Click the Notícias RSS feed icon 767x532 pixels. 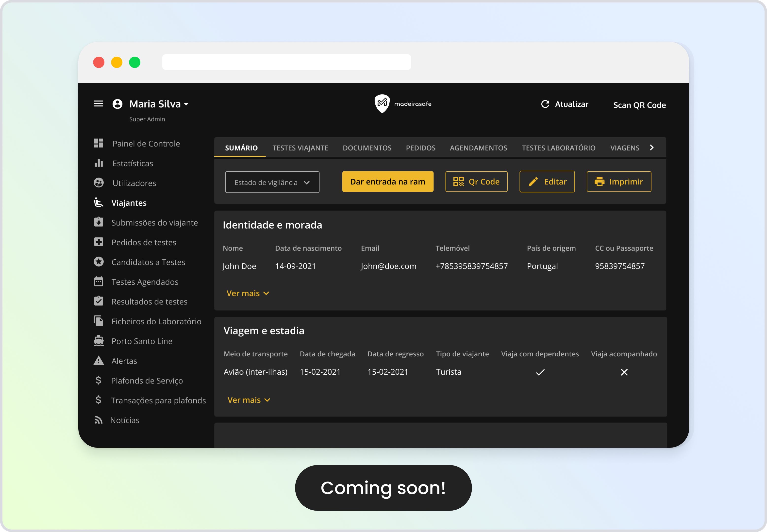(98, 420)
